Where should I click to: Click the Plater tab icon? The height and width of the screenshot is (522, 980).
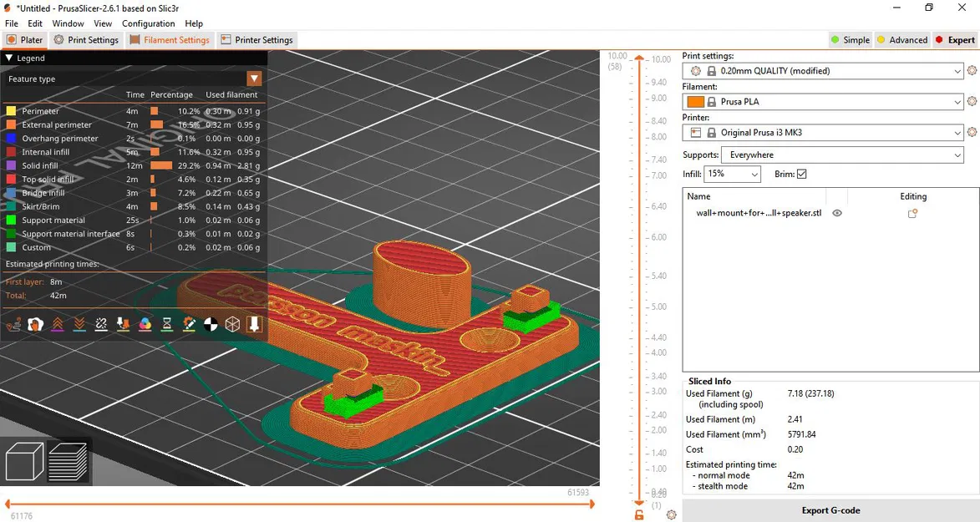click(11, 39)
